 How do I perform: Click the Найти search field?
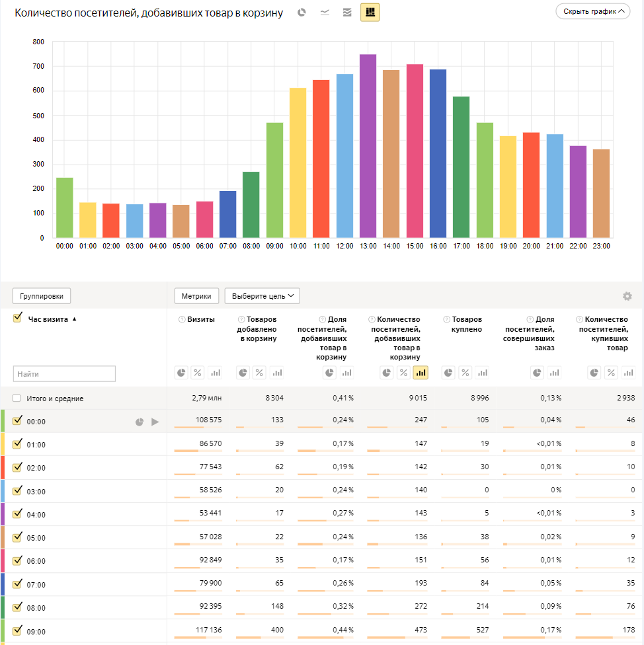coord(64,374)
